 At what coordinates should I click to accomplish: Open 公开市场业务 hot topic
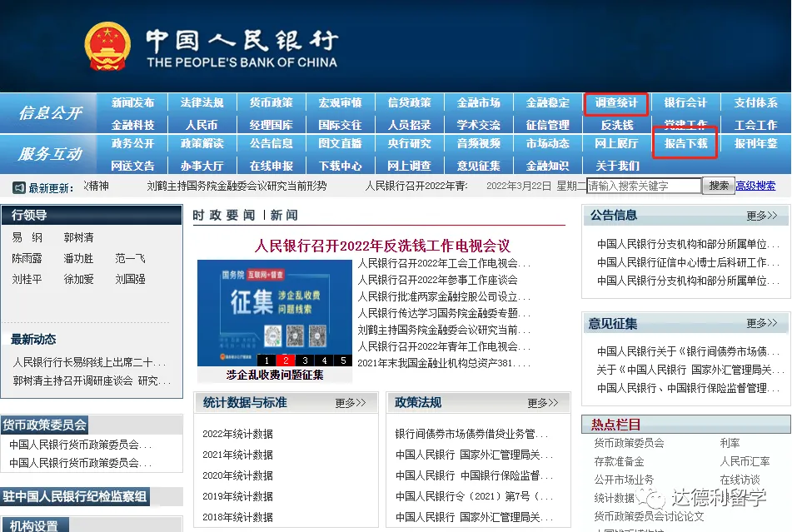(624, 480)
